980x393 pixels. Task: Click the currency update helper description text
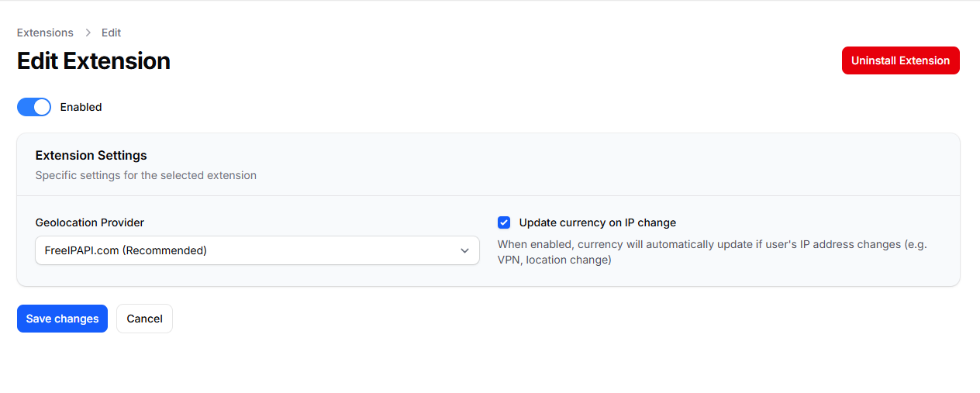click(712, 252)
